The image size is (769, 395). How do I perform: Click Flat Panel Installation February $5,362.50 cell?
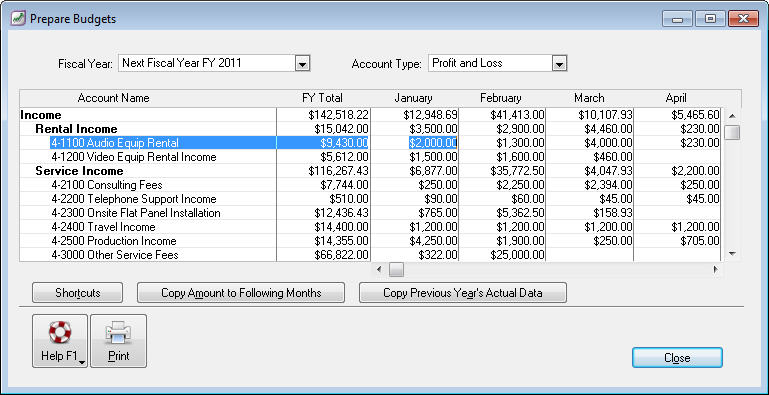[x=502, y=213]
